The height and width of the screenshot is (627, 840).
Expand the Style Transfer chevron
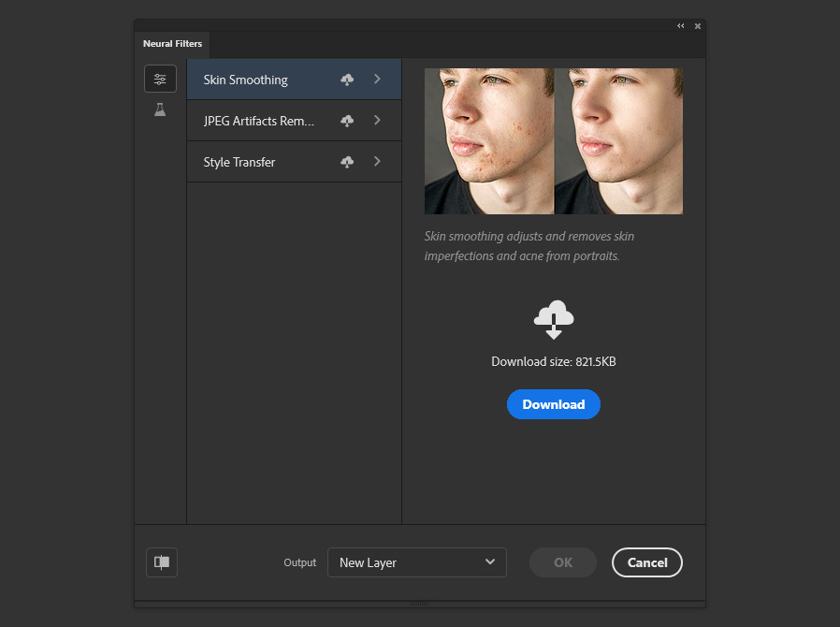pos(377,161)
